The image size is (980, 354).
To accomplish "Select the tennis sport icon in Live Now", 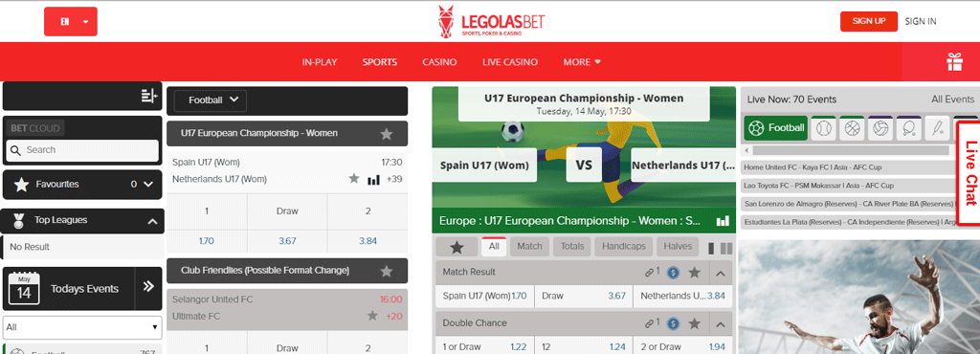I will [x=822, y=128].
